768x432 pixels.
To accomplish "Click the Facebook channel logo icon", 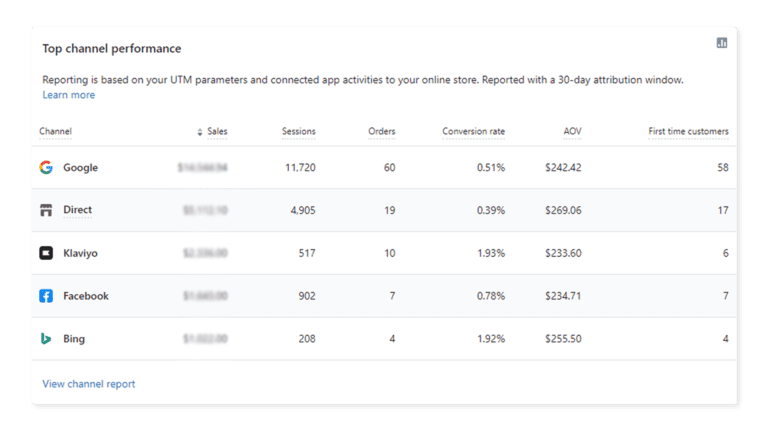I will (46, 296).
